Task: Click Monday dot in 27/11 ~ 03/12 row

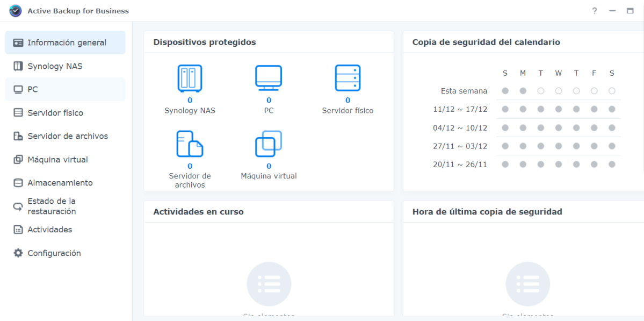Action: [x=523, y=146]
